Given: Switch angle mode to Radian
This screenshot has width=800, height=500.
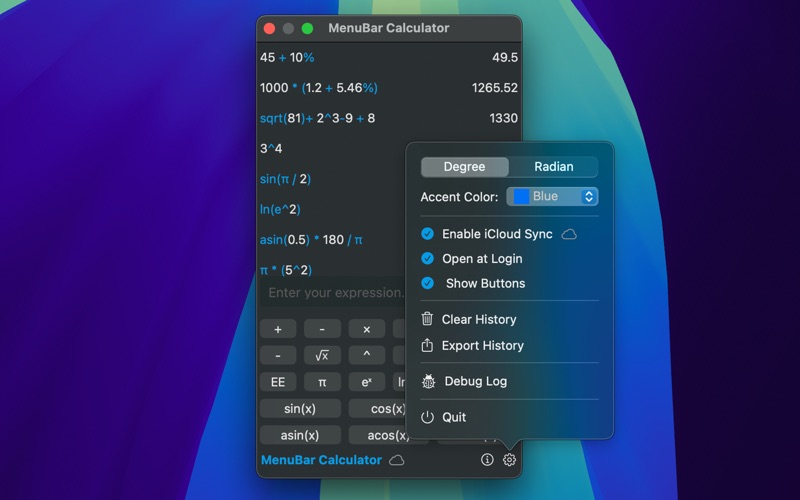Looking at the screenshot, I should point(554,167).
